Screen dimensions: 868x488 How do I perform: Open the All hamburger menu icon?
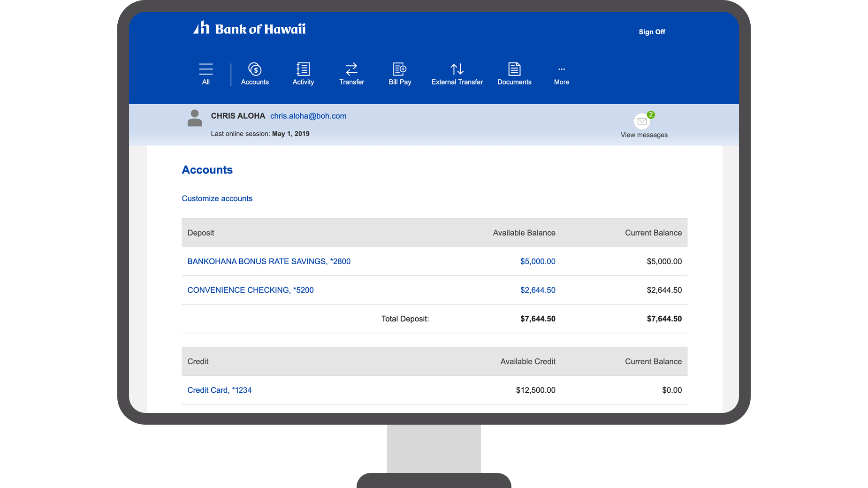[206, 69]
